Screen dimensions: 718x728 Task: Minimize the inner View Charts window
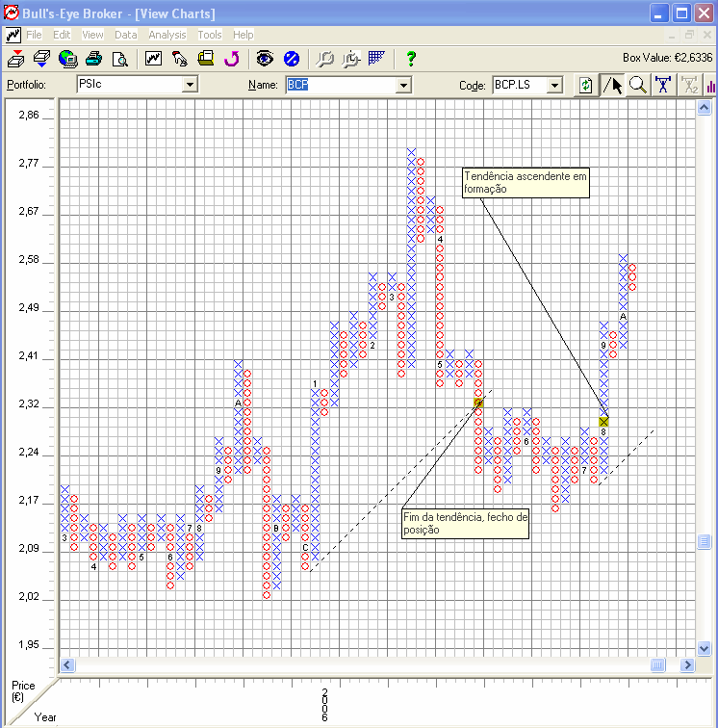point(672,35)
